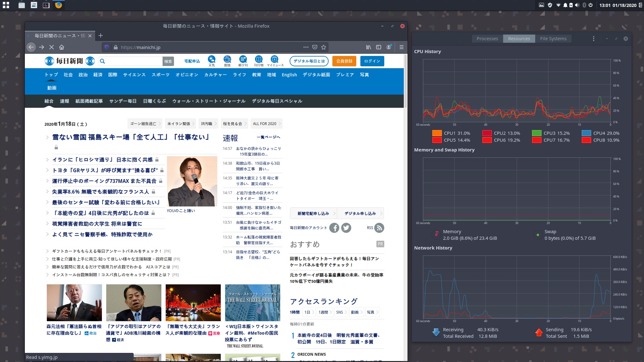Open スポーツ section in navigation
The width and height of the screenshot is (644, 362).
(160, 75)
